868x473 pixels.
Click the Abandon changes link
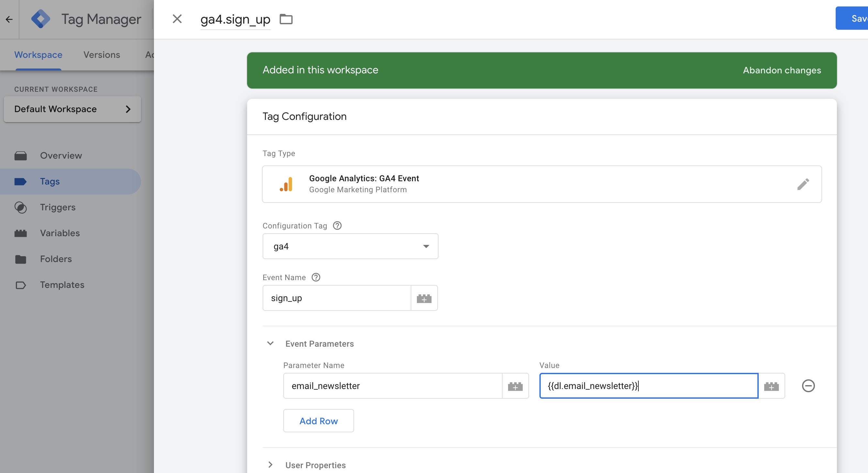point(782,70)
